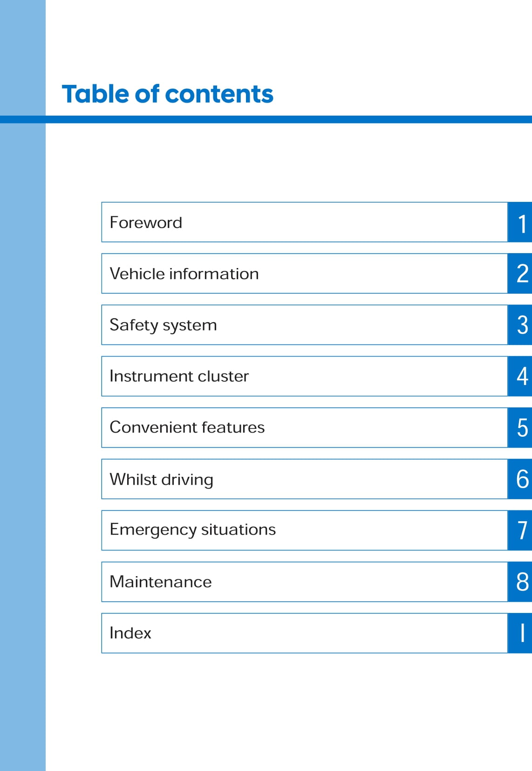532x771 pixels.
Task: Select the blue number 4 tab
Action: pyautogui.click(x=520, y=376)
